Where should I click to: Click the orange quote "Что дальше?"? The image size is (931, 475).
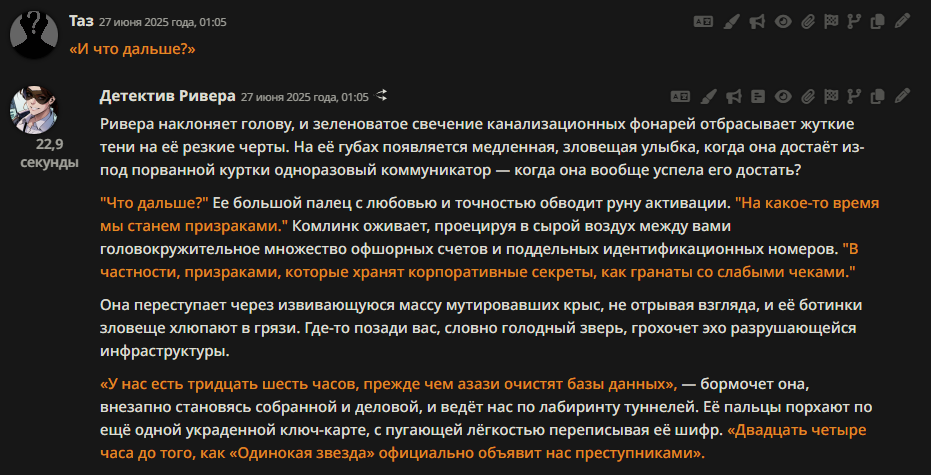coord(154,203)
